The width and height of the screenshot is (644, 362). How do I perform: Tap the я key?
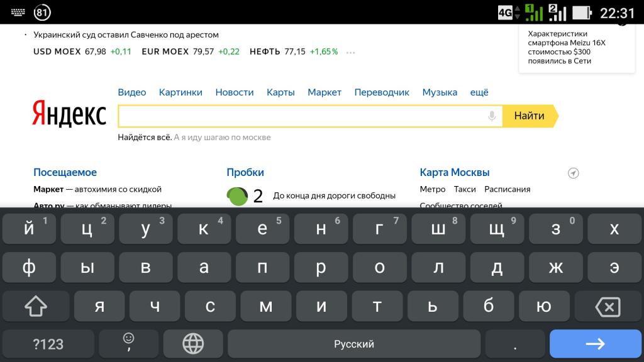[x=99, y=306]
